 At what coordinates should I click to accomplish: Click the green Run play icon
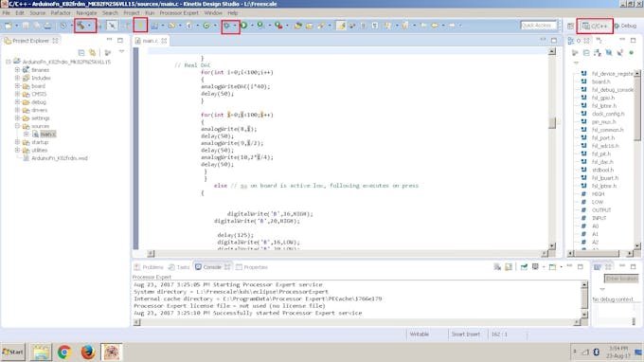click(x=244, y=26)
